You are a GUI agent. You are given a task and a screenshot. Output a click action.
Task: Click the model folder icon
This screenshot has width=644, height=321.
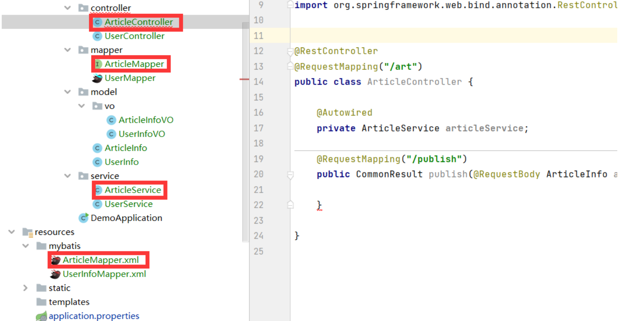tap(83, 92)
